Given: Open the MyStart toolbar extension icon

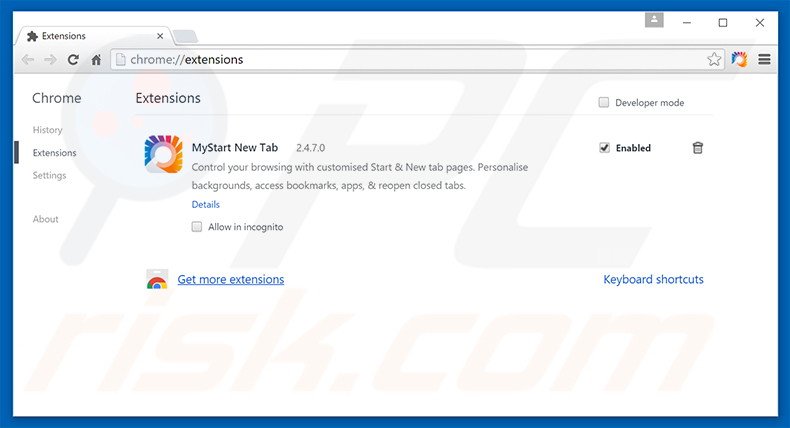Looking at the screenshot, I should pos(739,59).
